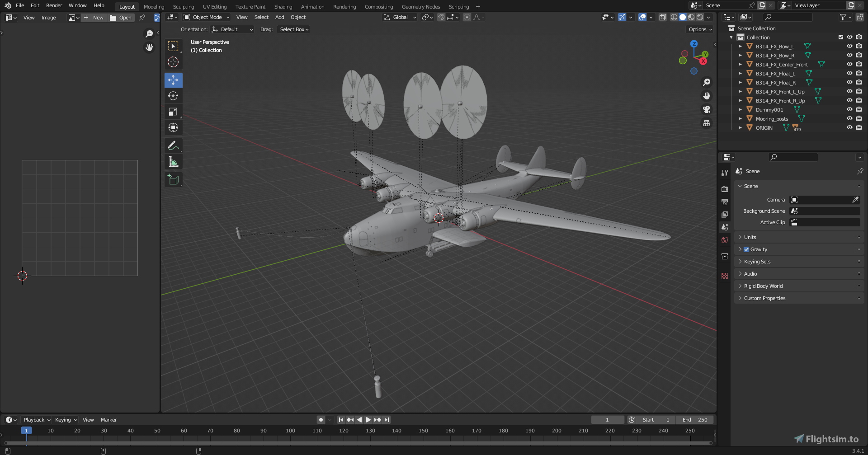
Task: Activate the Measure tool
Action: (173, 161)
